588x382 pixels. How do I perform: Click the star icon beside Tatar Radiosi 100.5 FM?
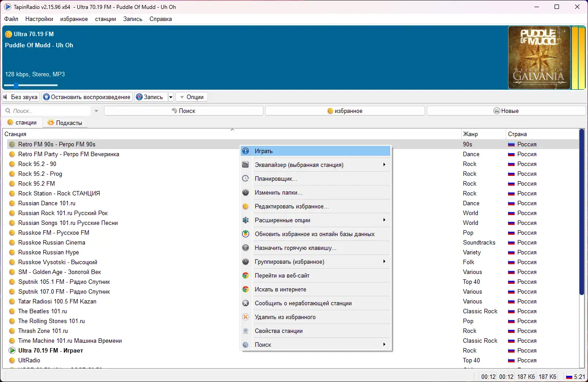[12, 302]
